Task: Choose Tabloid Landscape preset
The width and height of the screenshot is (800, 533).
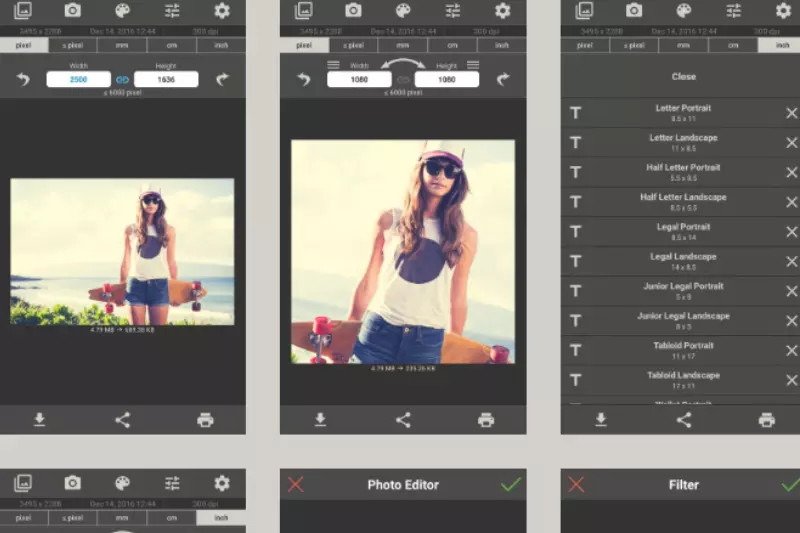Action: click(683, 380)
